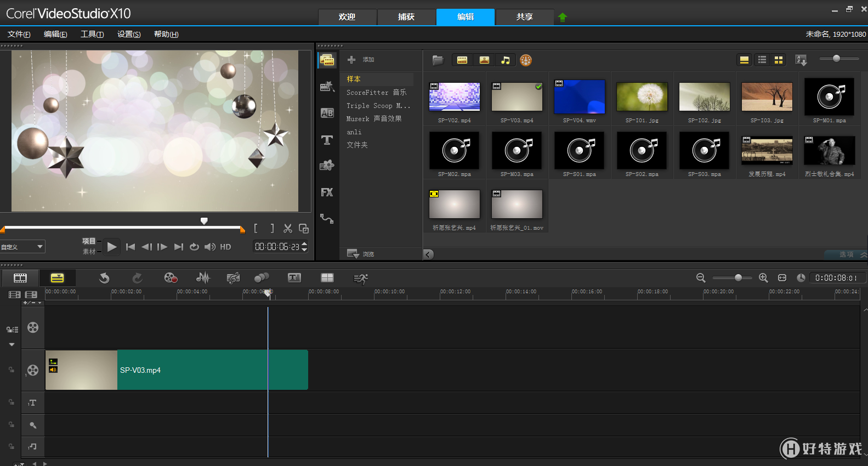Viewport: 868px width, 466px height.
Task: Select the SP-V03.mp4 timeline clip
Action: tap(177, 370)
